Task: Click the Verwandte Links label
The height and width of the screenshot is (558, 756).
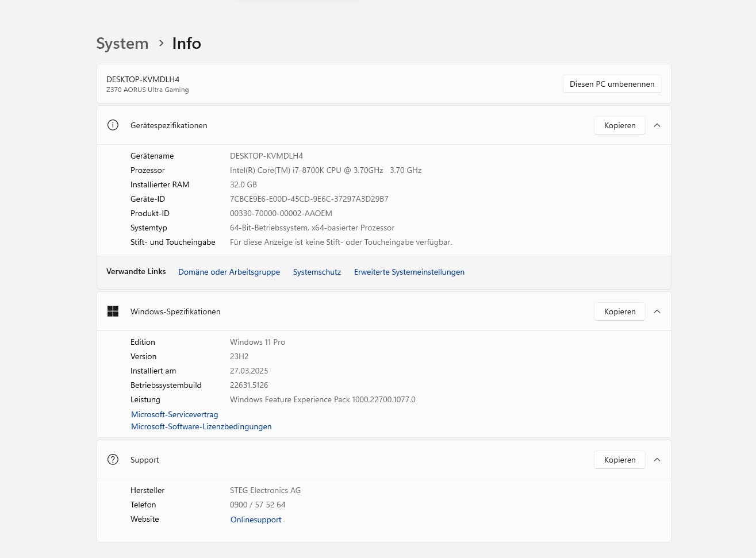Action: (136, 271)
